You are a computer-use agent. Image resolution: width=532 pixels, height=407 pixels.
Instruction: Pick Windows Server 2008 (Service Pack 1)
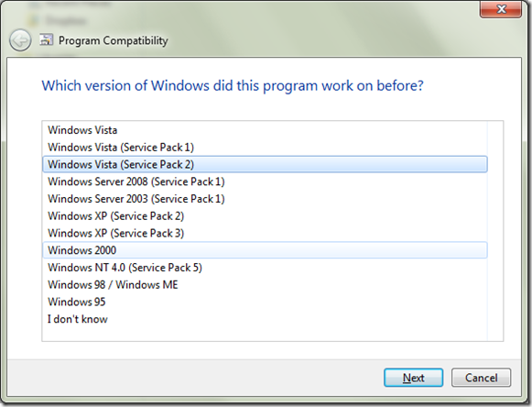[x=265, y=181]
